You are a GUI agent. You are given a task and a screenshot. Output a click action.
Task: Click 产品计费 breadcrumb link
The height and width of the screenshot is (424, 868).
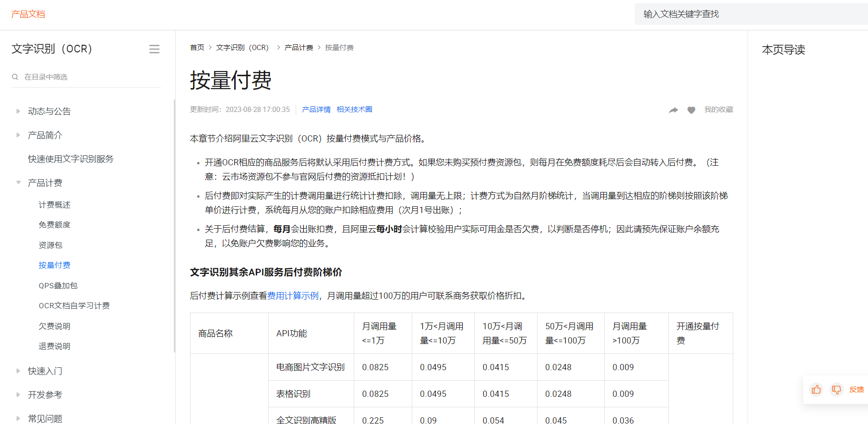299,48
